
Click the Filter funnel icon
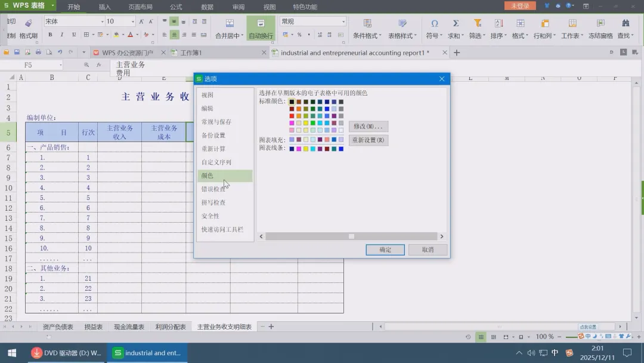click(x=477, y=23)
